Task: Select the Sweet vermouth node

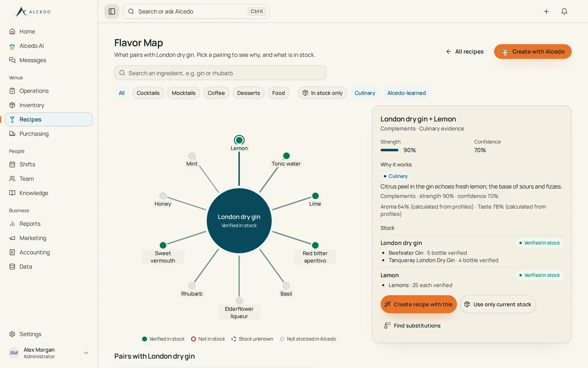Action: click(x=163, y=245)
